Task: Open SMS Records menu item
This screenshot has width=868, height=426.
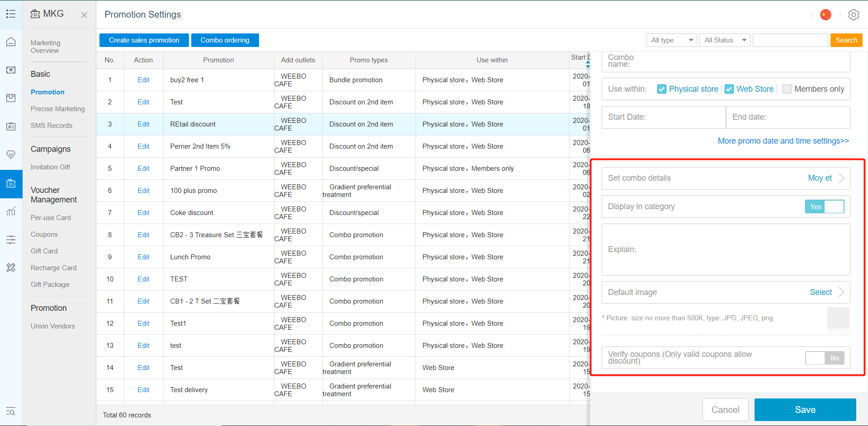Action: point(52,126)
